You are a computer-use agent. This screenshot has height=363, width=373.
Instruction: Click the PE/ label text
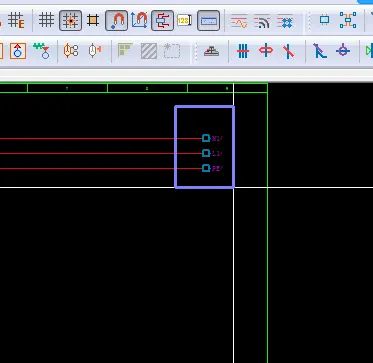tap(217, 168)
